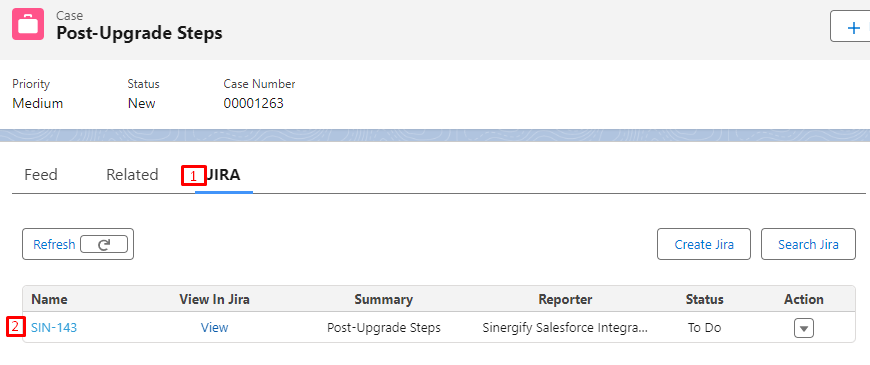Switch to the Related tab

point(132,175)
